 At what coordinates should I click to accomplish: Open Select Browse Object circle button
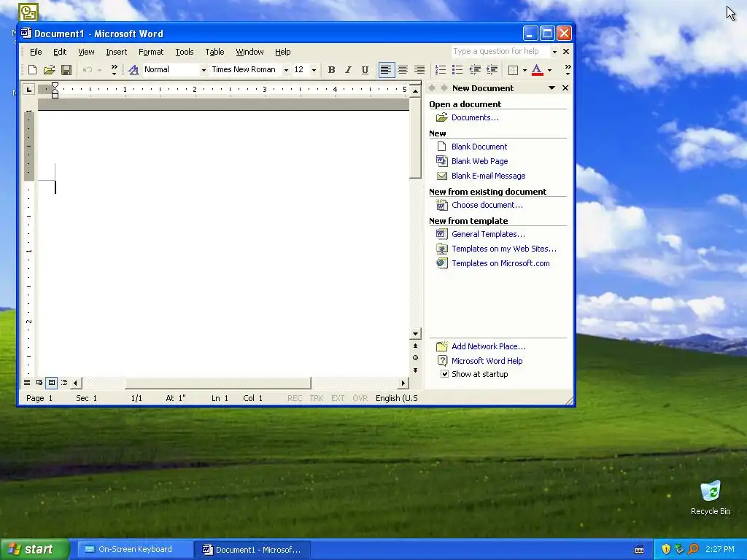coord(415,357)
